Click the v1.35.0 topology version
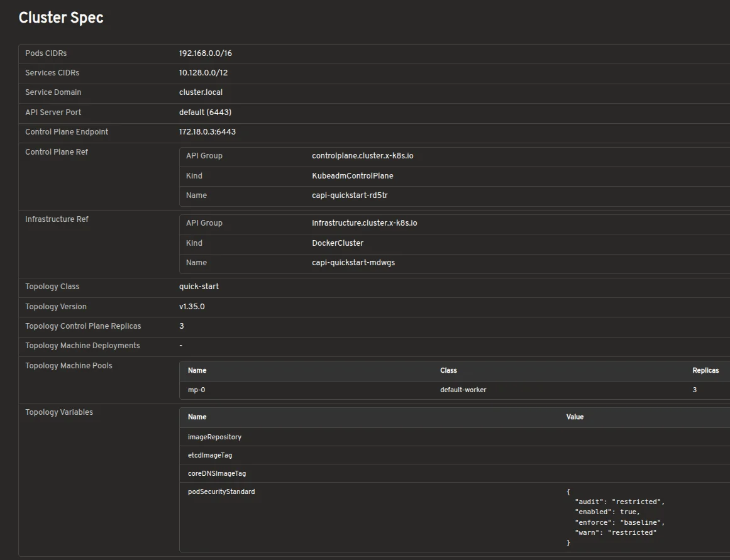Viewport: 730px width, 560px height. (192, 307)
